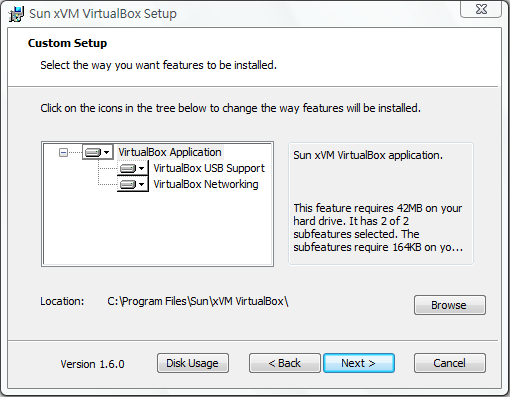Select VirtualBox USB Support tree item
Image resolution: width=510 pixels, height=397 pixels.
coord(209,168)
